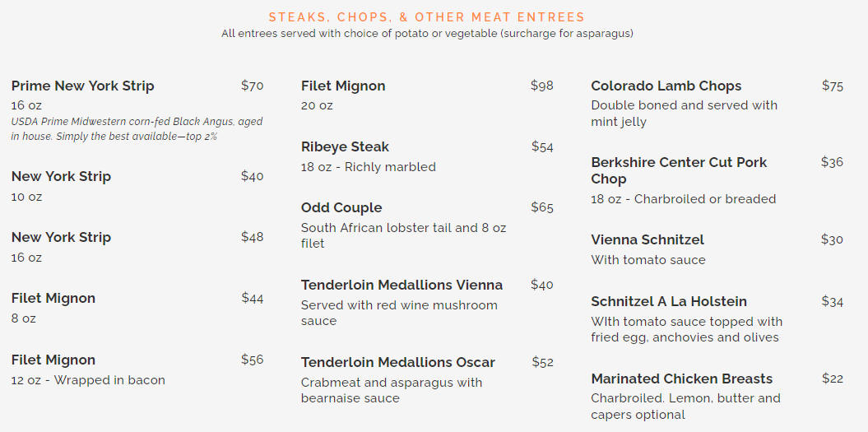Click Colorado Lamb Chops item name
The height and width of the screenshot is (432, 868).
(x=666, y=86)
